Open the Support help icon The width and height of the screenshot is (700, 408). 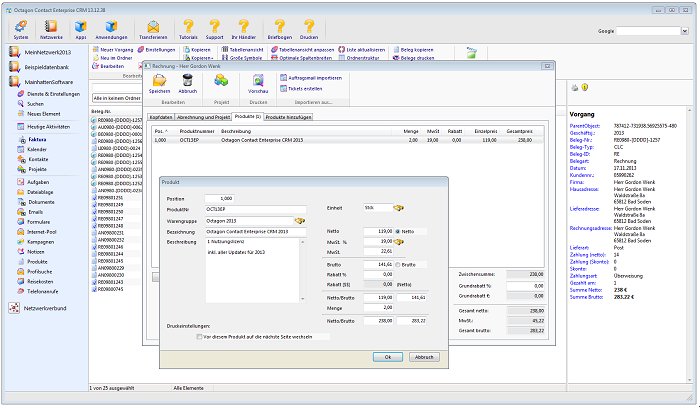pos(214,27)
